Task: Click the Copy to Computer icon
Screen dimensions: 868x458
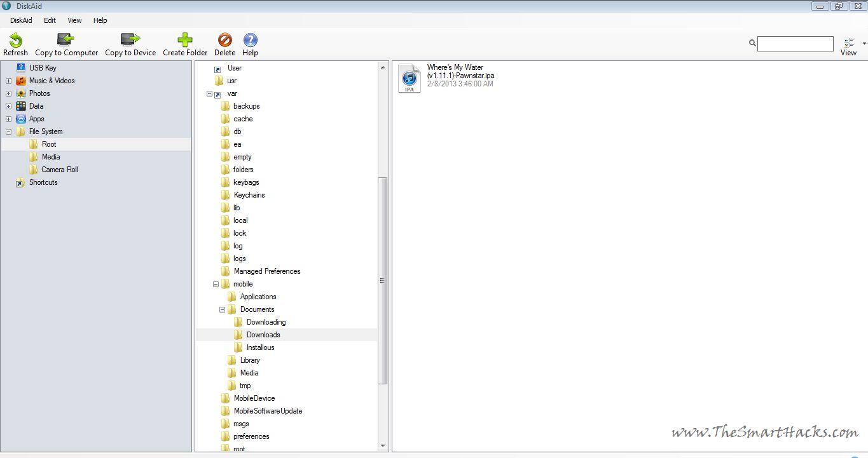Action: click(65, 40)
